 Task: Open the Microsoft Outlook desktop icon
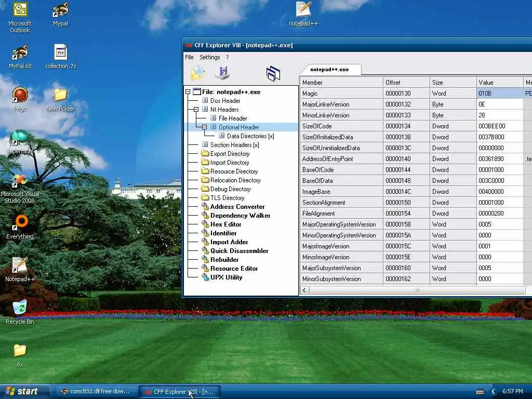click(x=20, y=17)
